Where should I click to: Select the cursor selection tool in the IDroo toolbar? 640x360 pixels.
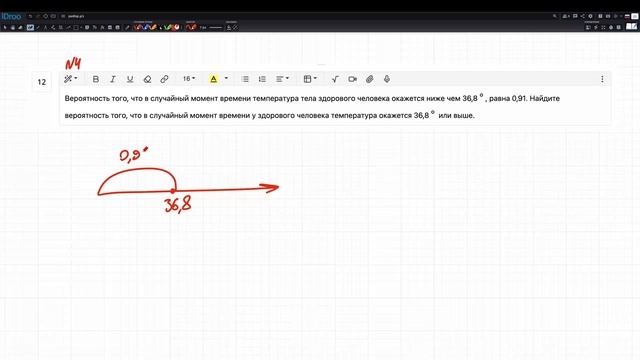pyautogui.click(x=5, y=27)
